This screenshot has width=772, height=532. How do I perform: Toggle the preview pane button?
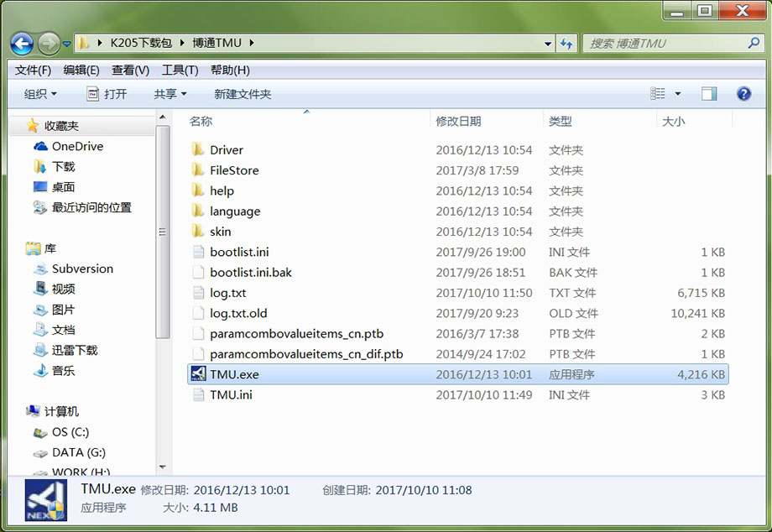pyautogui.click(x=709, y=94)
